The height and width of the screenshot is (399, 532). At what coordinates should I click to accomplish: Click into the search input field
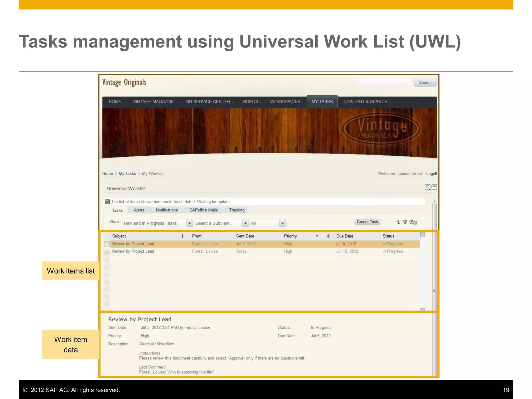pyautogui.click(x=384, y=82)
